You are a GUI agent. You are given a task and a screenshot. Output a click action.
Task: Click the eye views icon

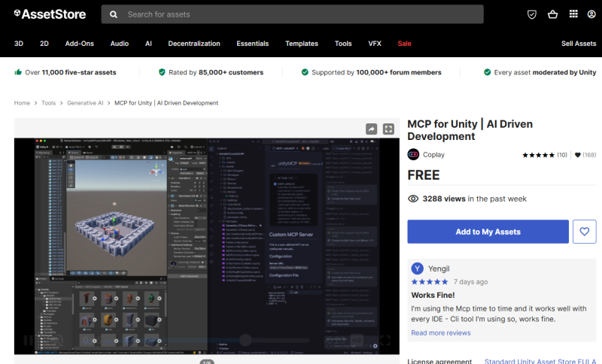(x=413, y=199)
